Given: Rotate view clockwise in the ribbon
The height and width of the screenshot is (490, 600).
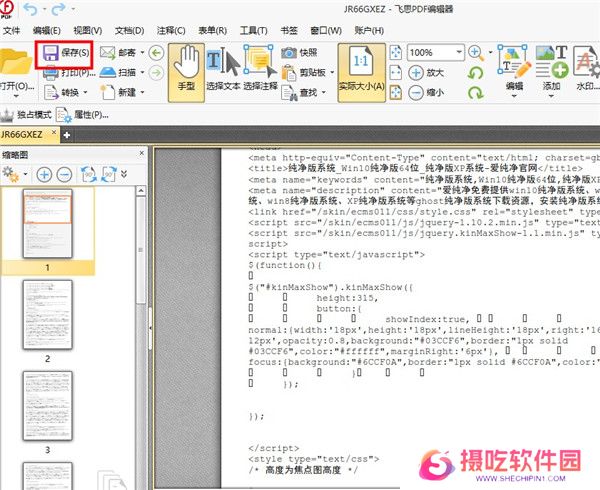Looking at the screenshot, I should [x=476, y=93].
